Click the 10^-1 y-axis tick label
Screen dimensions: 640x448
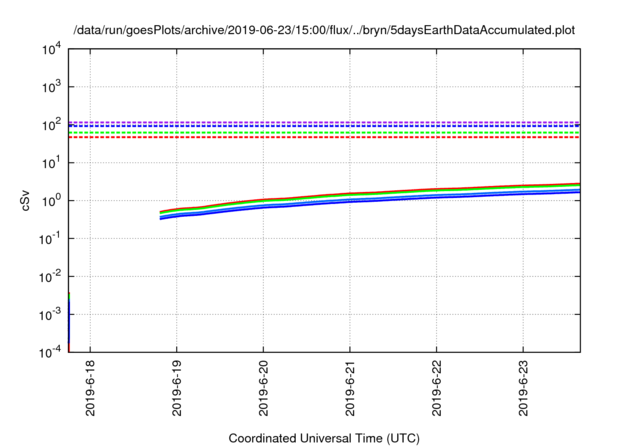pyautogui.click(x=50, y=238)
